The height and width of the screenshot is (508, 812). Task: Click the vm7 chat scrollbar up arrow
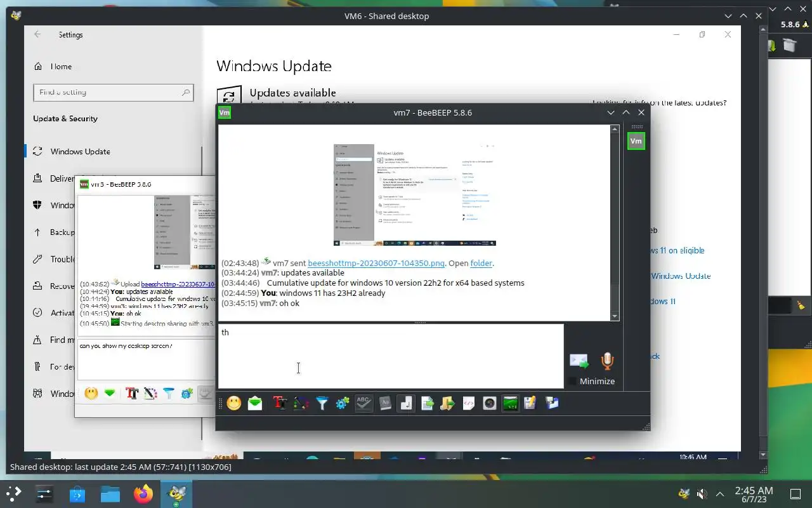pyautogui.click(x=615, y=130)
